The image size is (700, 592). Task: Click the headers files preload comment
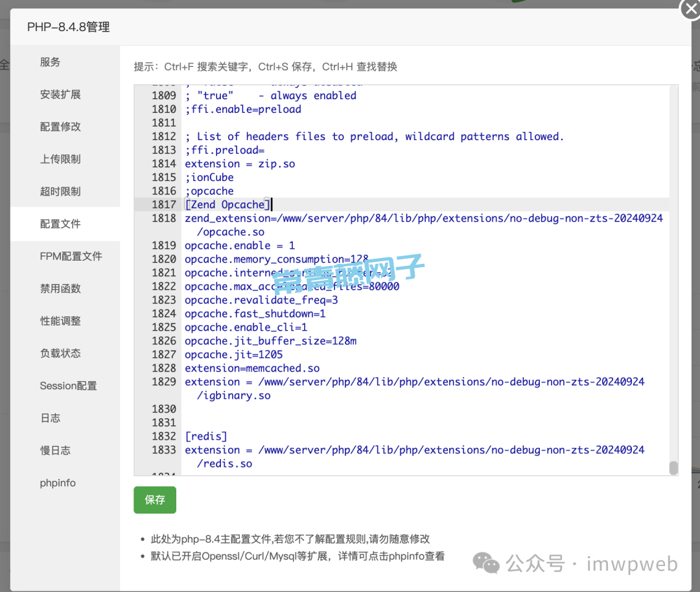coord(374,137)
